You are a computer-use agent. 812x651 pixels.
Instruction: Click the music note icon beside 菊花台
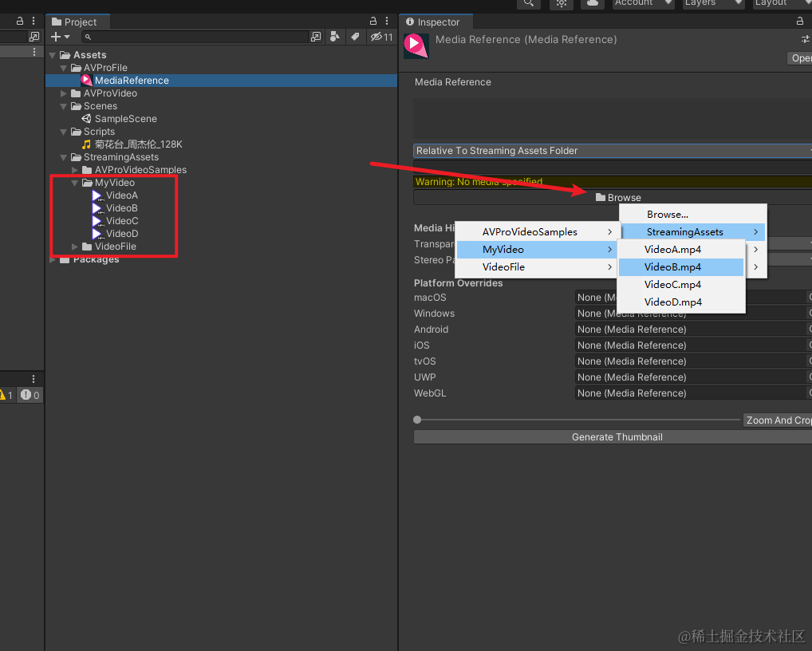86,144
